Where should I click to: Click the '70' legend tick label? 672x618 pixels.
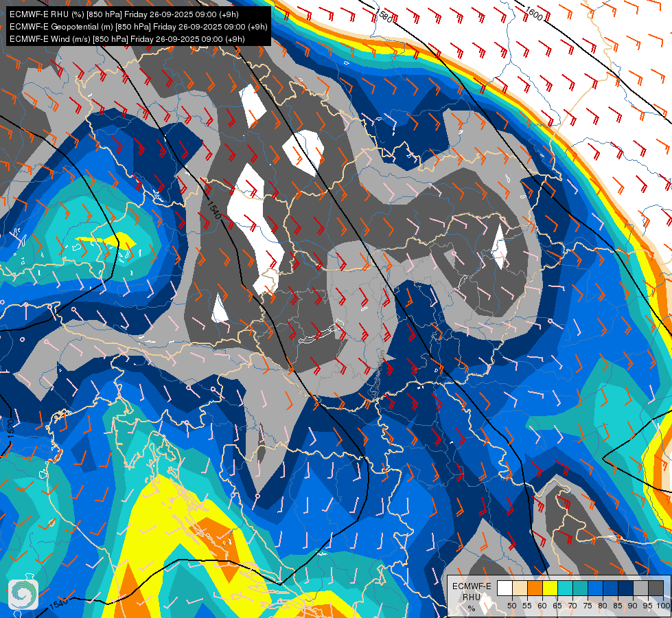point(572,606)
